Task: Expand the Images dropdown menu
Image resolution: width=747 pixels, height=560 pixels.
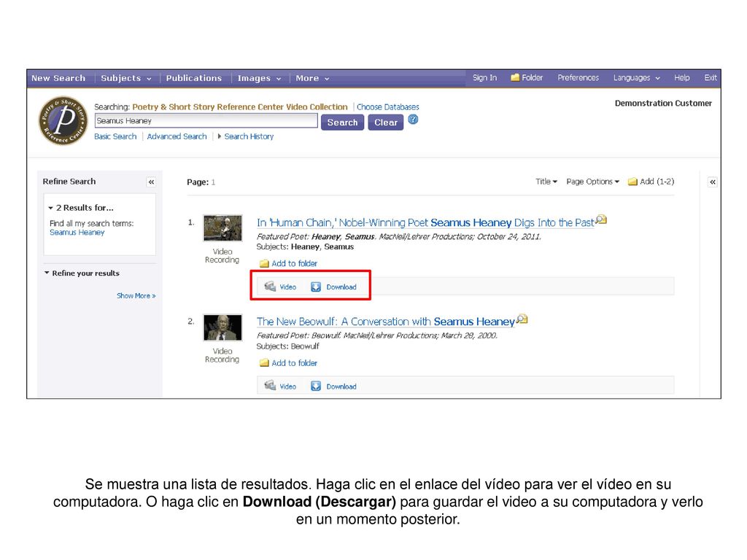Action: click(259, 78)
